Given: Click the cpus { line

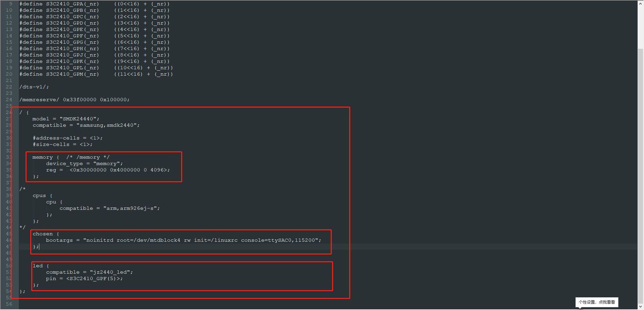Looking at the screenshot, I should tap(43, 196).
